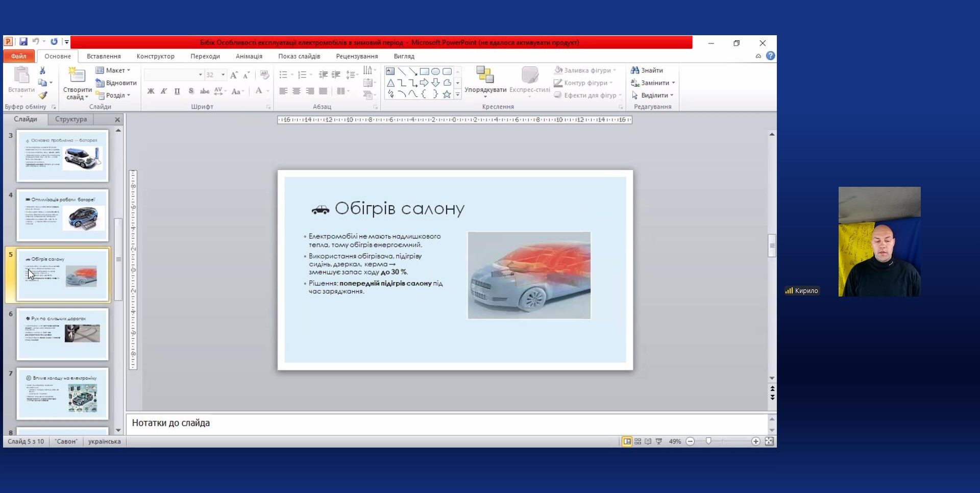This screenshot has height=493, width=980.
Task: Expand the Виділити dropdown
Action: point(653,95)
